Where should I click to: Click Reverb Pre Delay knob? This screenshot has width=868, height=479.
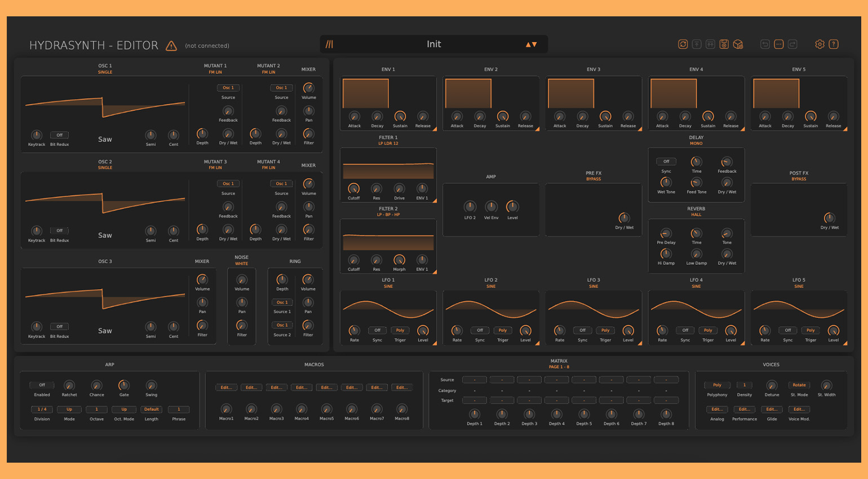(666, 233)
